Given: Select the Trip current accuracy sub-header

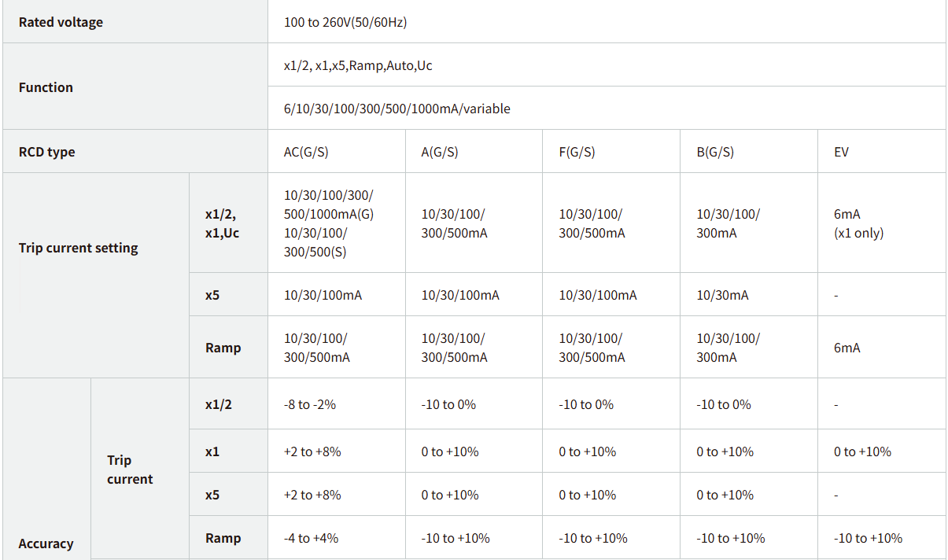Looking at the screenshot, I should click(x=130, y=470).
